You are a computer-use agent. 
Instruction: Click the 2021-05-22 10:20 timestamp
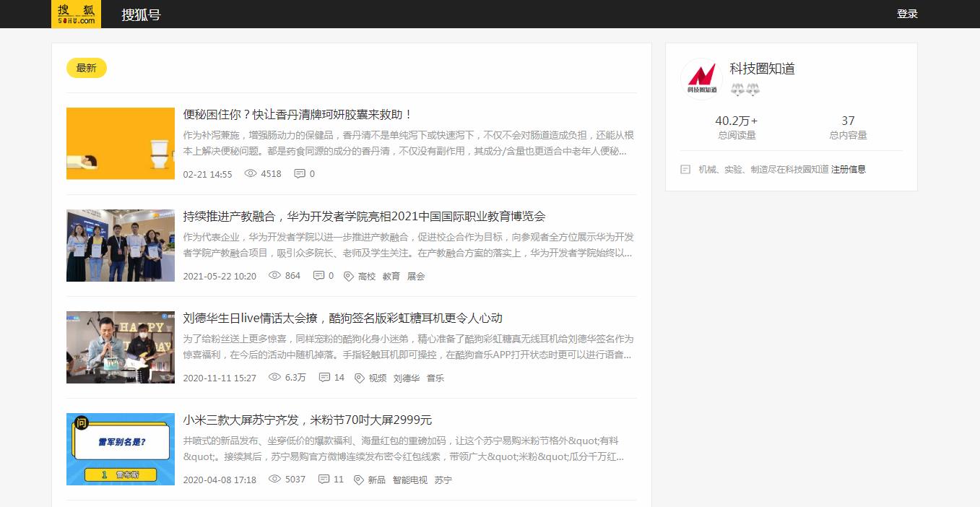click(220, 276)
